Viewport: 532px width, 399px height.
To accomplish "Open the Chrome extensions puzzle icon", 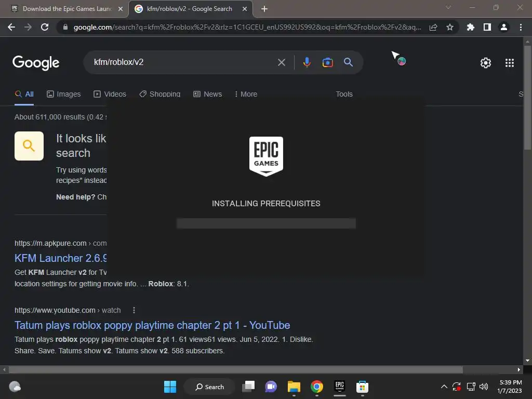I will 470,27.
